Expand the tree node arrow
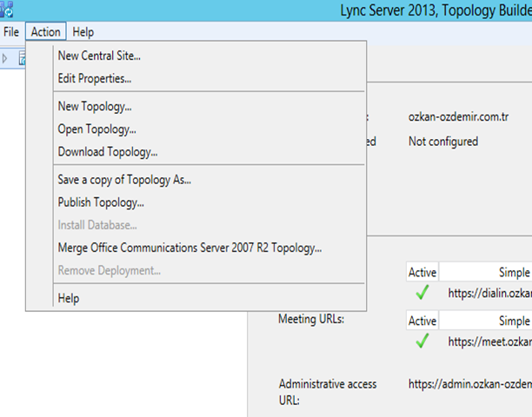 [x=4, y=58]
